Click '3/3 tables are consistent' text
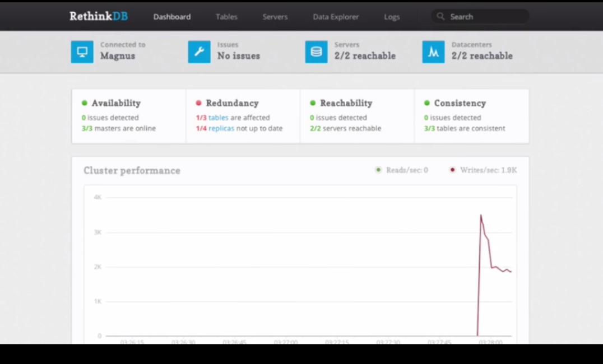The width and height of the screenshot is (603, 364). tap(465, 128)
